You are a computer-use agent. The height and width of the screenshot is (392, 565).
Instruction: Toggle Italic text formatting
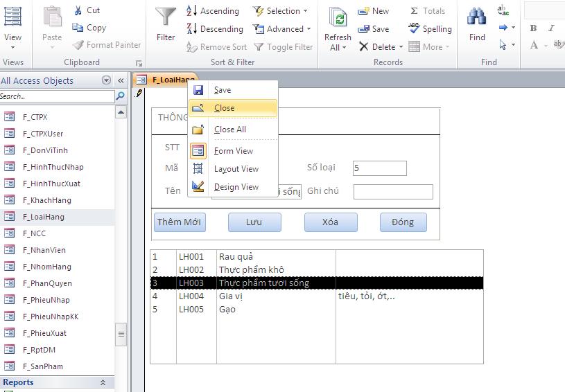pyautogui.click(x=551, y=28)
